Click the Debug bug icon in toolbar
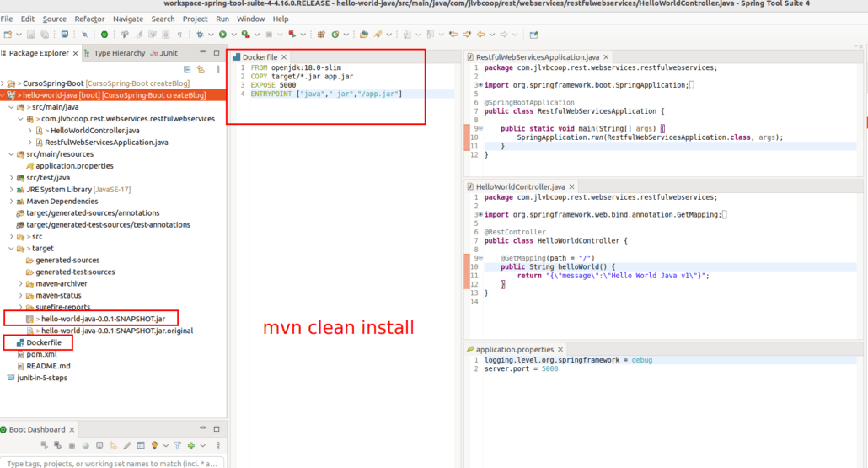Image resolution: width=868 pixels, height=468 pixels. pos(201,35)
